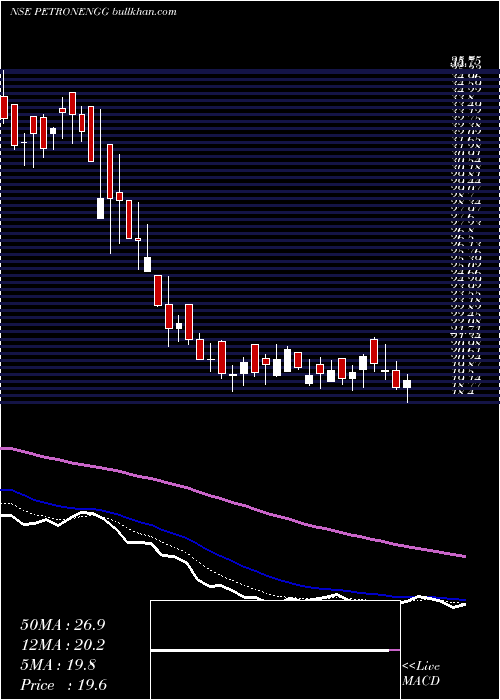
Task: Click the horizontal white MACD line
Action: point(270,650)
